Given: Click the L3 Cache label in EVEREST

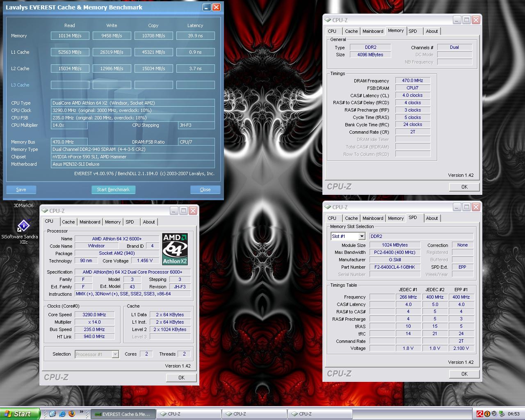Looking at the screenshot, I should (20, 85).
